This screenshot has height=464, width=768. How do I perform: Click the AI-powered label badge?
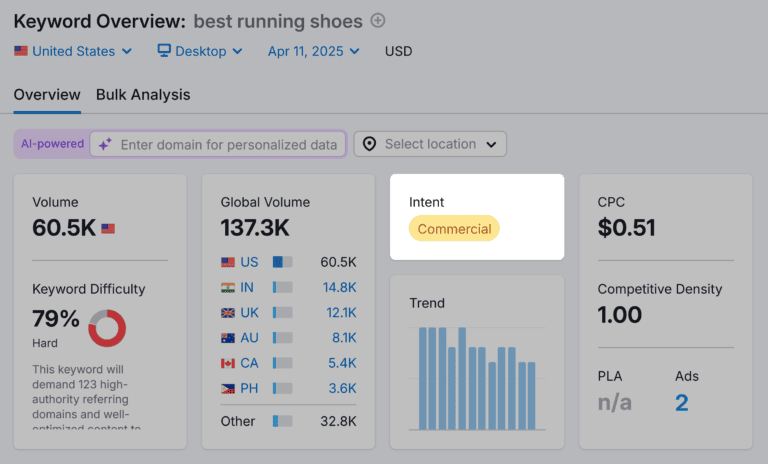tap(52, 144)
